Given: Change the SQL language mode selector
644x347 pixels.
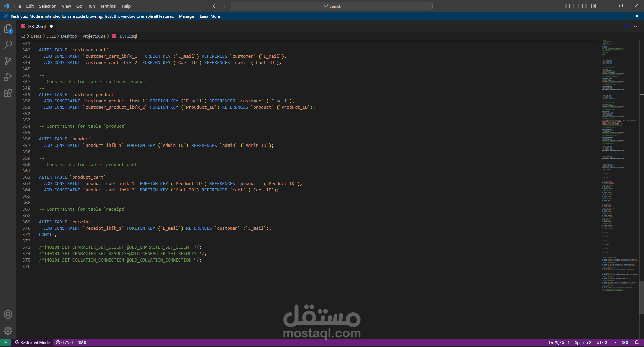Looking at the screenshot, I should 625,342.
